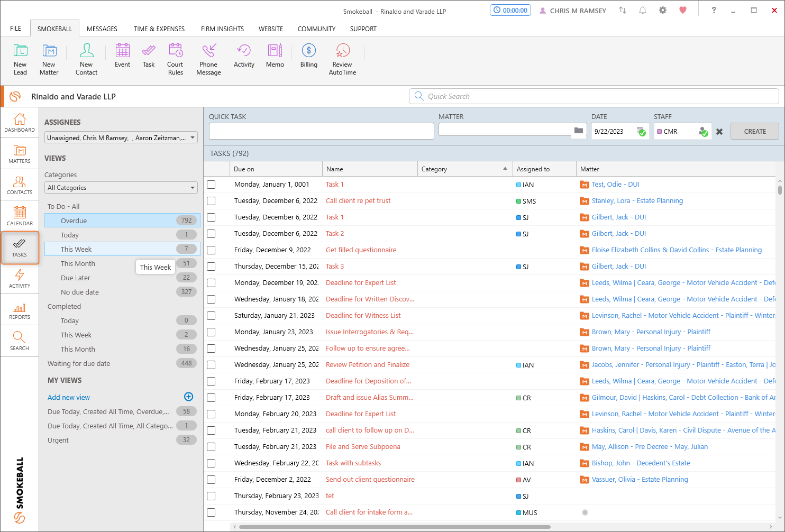
Task: Open Calendar in sidebar
Action: 20,216
